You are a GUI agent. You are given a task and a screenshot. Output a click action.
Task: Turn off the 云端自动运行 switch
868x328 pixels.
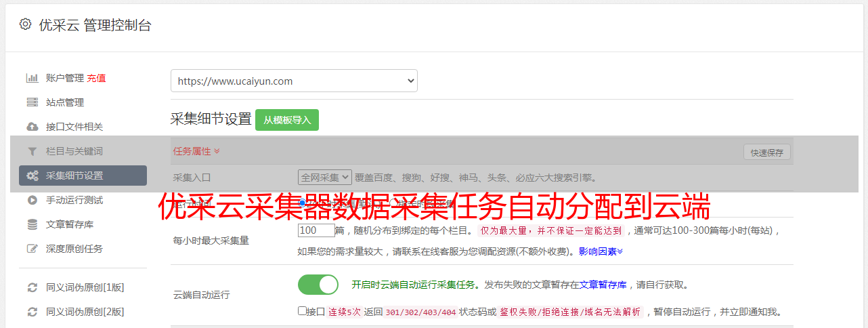click(318, 285)
